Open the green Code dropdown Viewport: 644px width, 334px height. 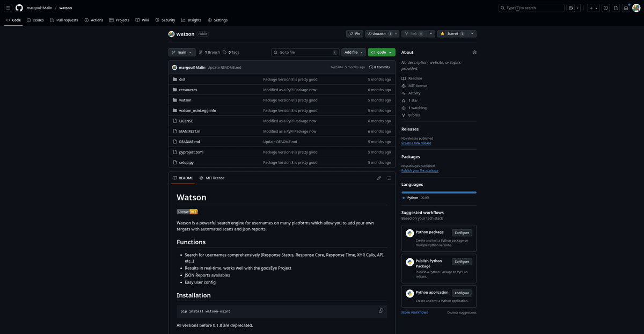tap(382, 53)
